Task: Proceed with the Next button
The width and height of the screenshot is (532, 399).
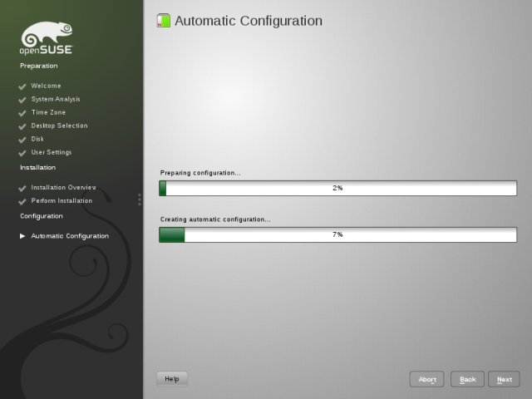Action: tap(505, 379)
